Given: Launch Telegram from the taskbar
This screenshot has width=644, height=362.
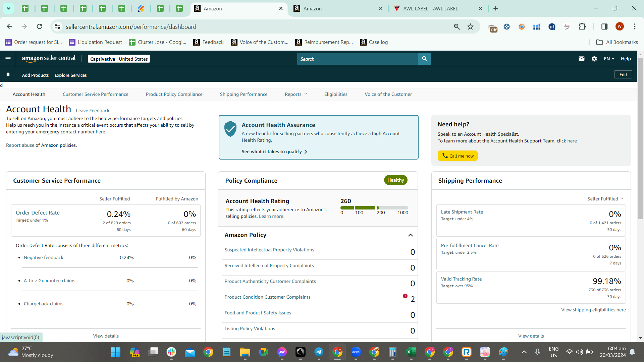Looking at the screenshot, I should click(319, 352).
